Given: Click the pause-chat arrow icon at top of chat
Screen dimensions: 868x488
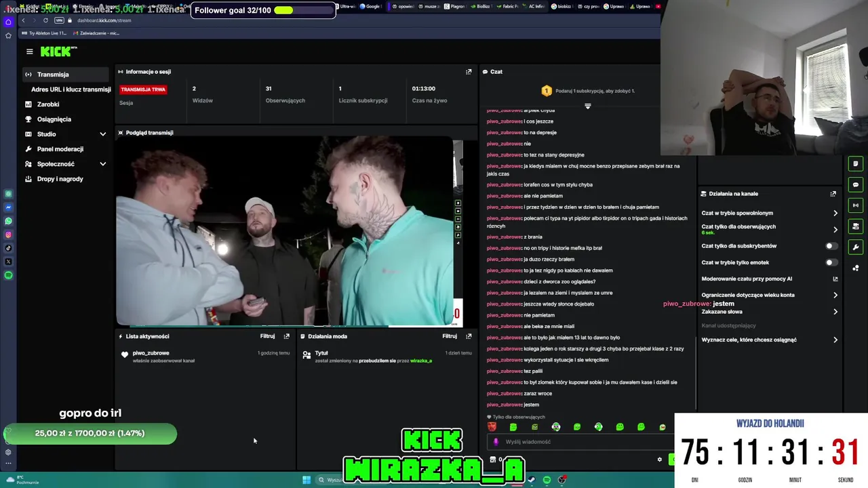Looking at the screenshot, I should (588, 106).
